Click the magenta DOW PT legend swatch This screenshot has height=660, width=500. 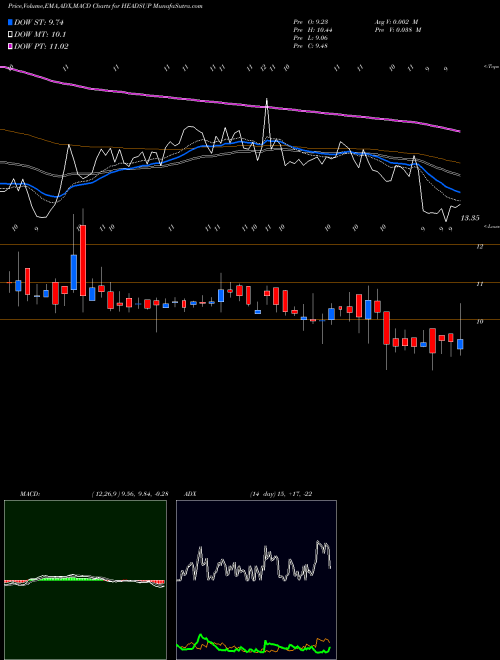point(10,46)
